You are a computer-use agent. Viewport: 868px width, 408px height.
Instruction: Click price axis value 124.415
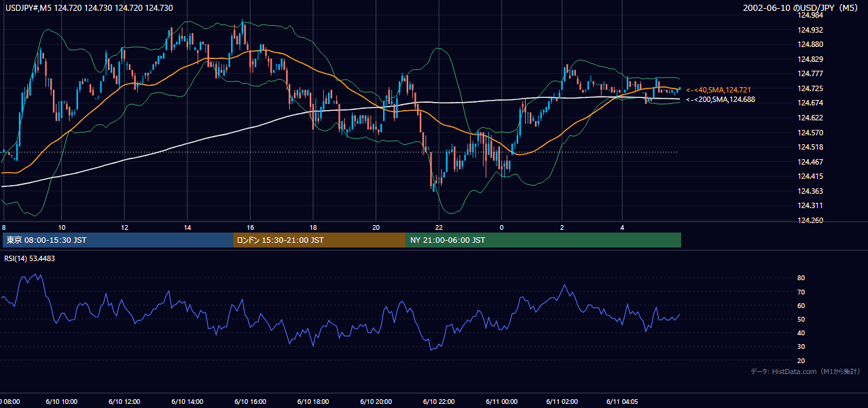pos(810,177)
